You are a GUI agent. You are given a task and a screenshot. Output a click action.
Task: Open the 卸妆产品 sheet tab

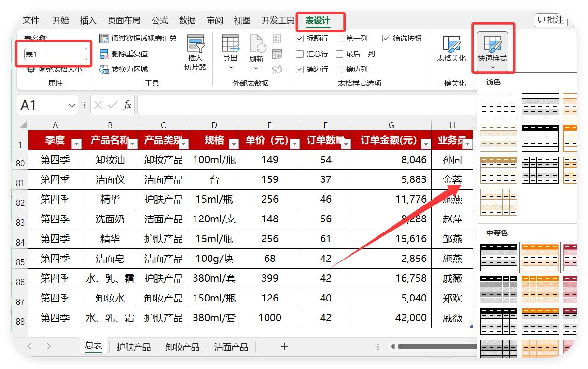[x=182, y=347]
